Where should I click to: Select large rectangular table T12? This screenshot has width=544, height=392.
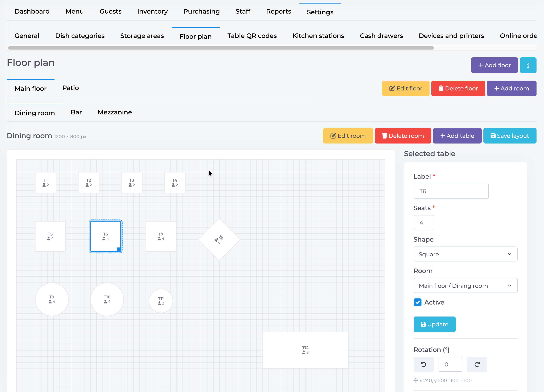click(305, 350)
